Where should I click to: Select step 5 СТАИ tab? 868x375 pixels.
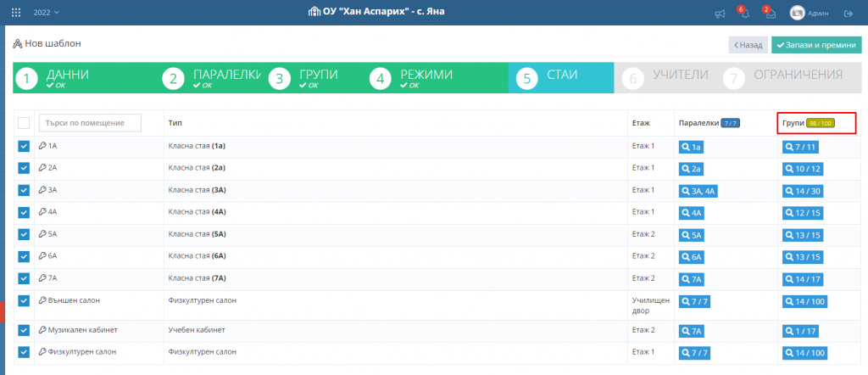click(561, 77)
